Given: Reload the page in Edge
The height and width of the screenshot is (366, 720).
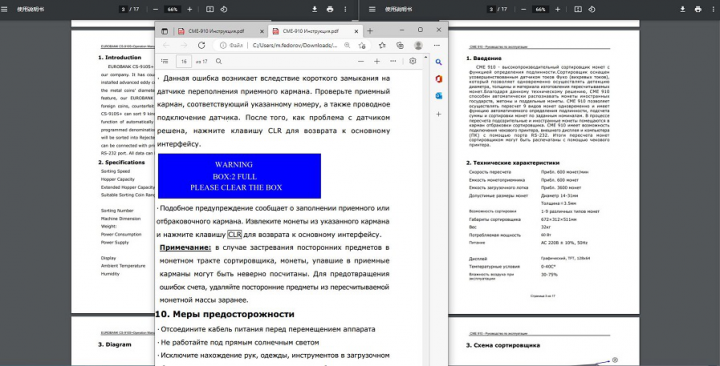Looking at the screenshot, I should click(x=201, y=45).
